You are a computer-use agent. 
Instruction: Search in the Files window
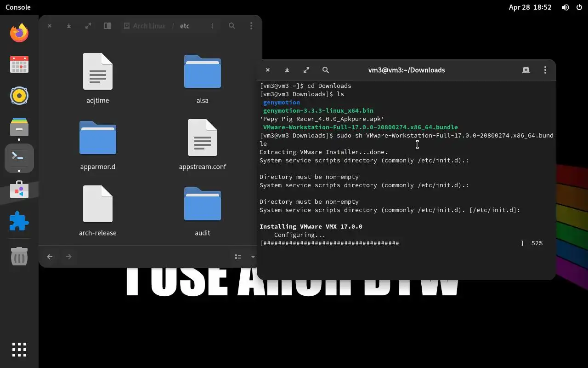(x=232, y=26)
